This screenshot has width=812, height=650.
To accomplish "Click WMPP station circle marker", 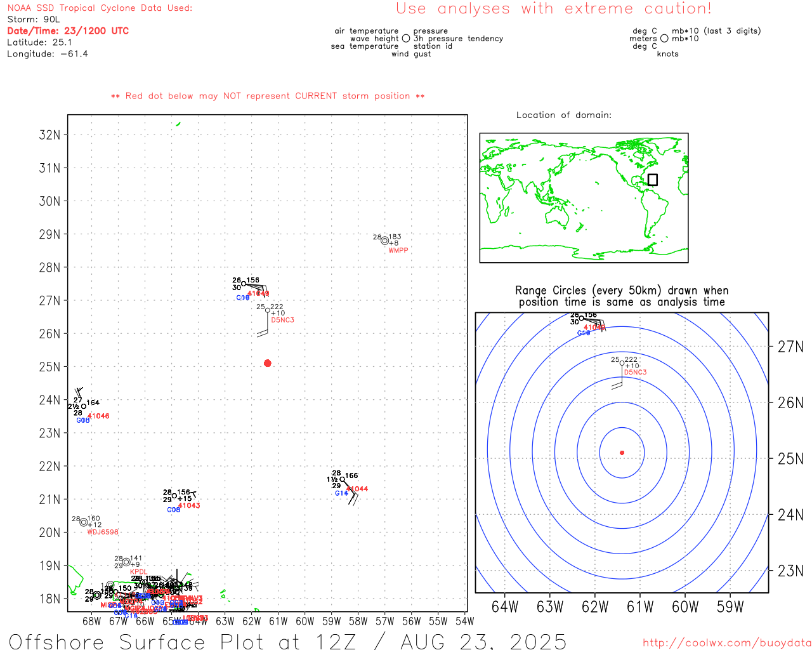I will point(384,241).
